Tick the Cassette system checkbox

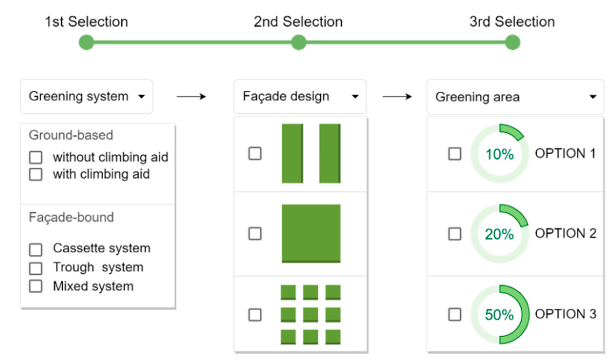[36, 249]
